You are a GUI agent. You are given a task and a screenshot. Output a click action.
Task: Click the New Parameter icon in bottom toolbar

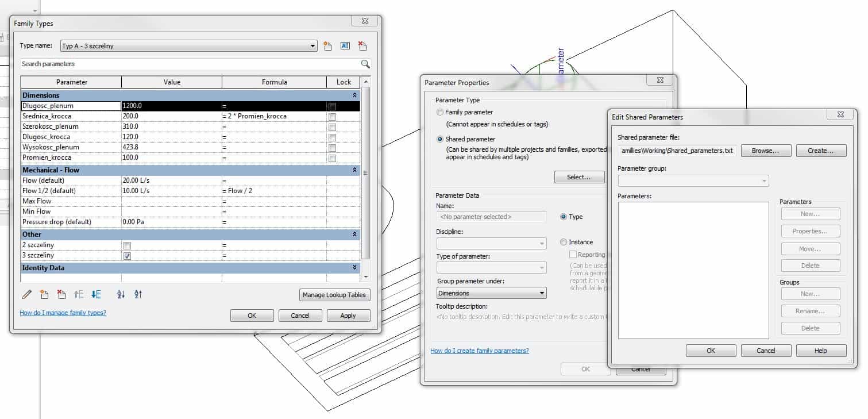[x=44, y=294]
